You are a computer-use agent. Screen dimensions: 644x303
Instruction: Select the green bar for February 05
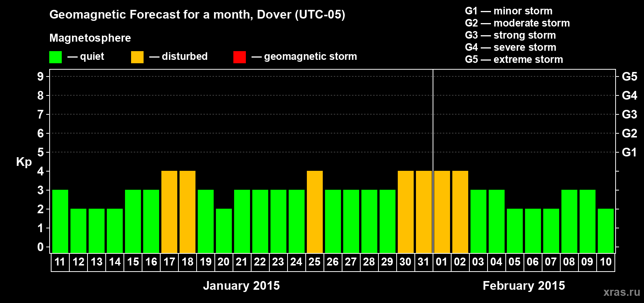point(515,231)
